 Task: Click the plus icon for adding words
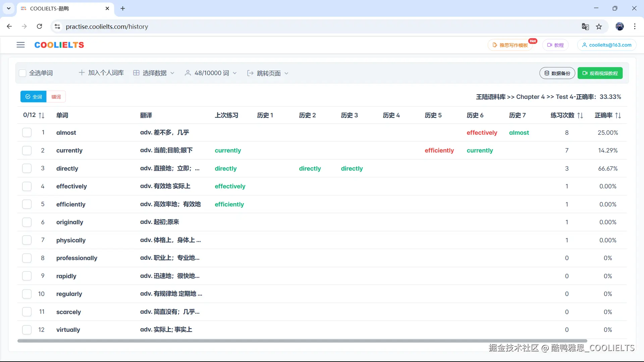click(82, 73)
